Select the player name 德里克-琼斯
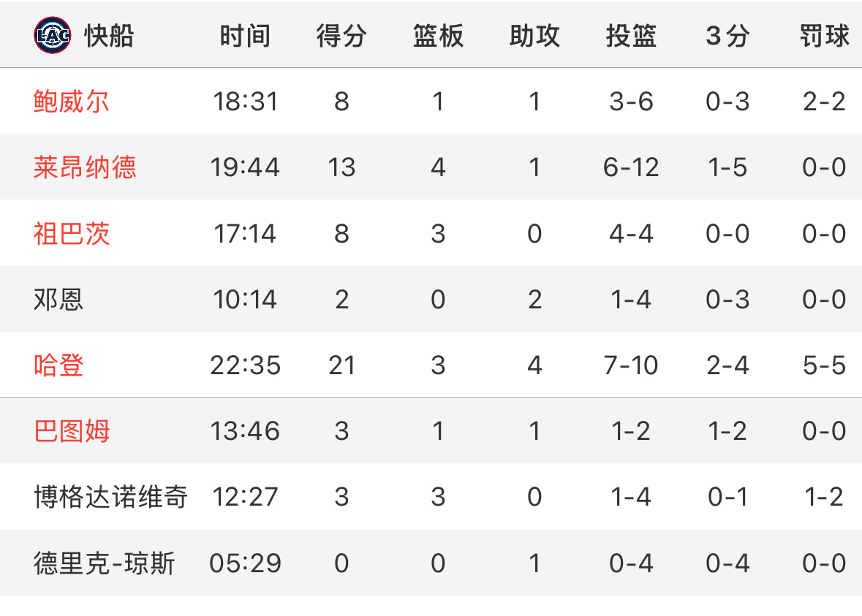Viewport: 862px width, 616px height. click(104, 563)
